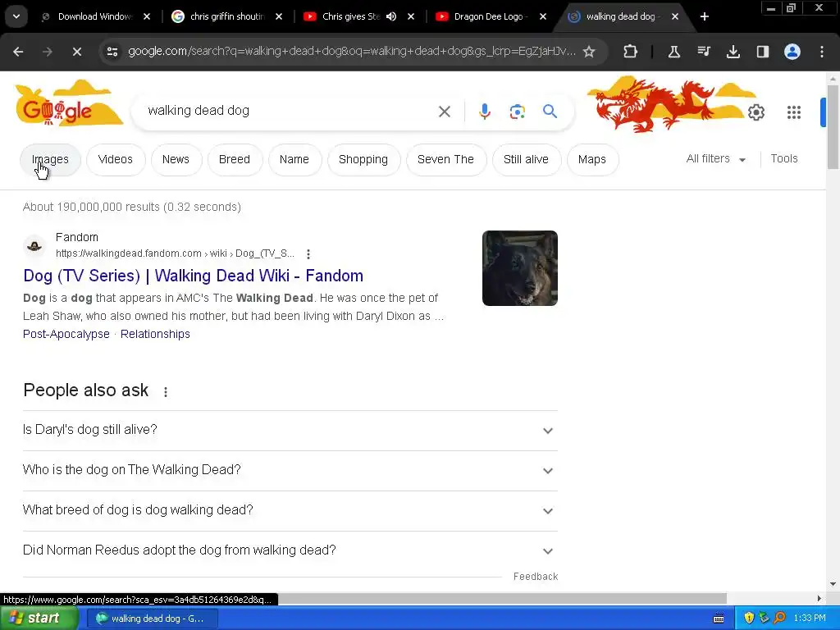Open Chrome three-dot menu

coord(822,52)
